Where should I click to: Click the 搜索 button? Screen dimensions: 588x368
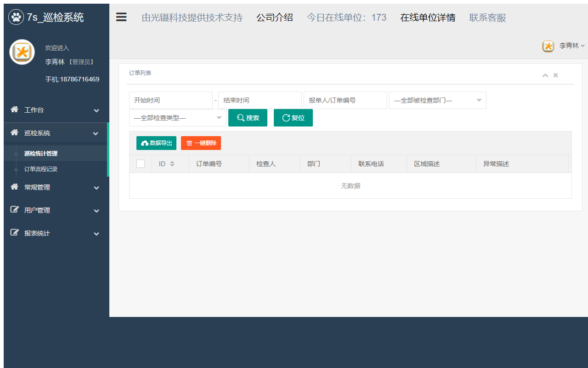248,118
